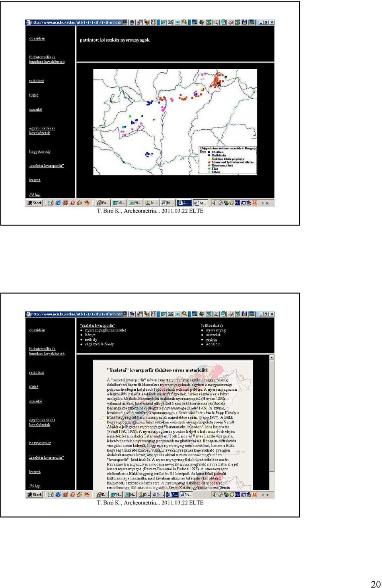Image resolution: width=382 pixels, height=588 pixels.
Task: Click the 8:20 clock in the taskbar
Action: tap(265, 495)
